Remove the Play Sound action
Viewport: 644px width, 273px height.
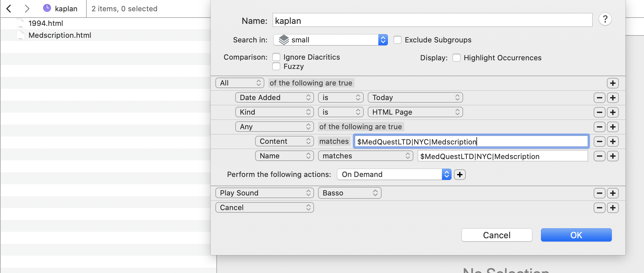click(599, 193)
